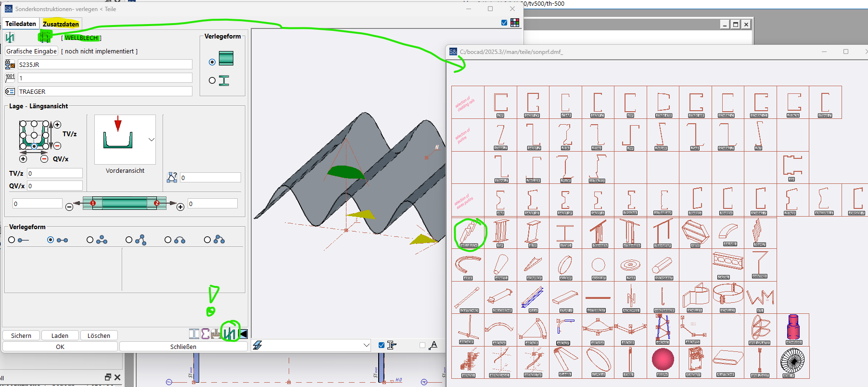Click the color grid icon at dialog top right
Viewport: 868px width, 387px height.
(515, 23)
